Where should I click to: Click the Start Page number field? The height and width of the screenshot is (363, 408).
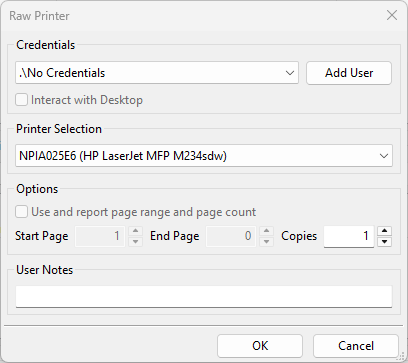[100, 236]
